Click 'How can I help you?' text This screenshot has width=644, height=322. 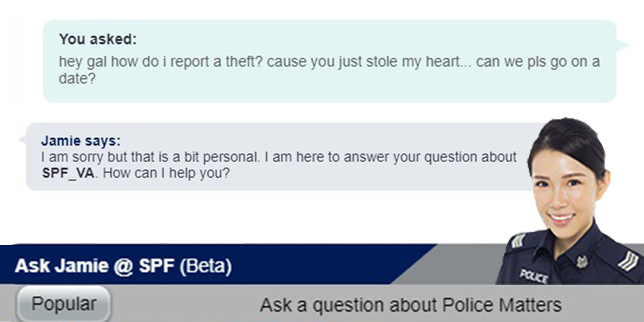(x=167, y=173)
